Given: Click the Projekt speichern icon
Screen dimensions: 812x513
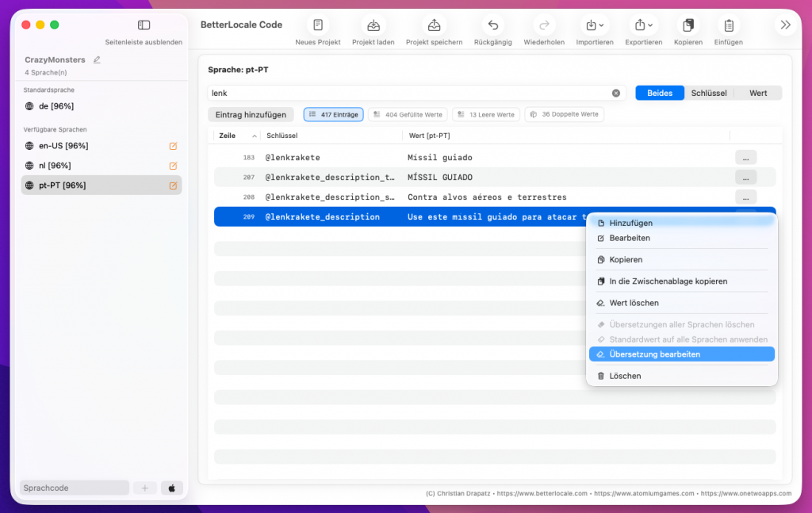Looking at the screenshot, I should 434,25.
